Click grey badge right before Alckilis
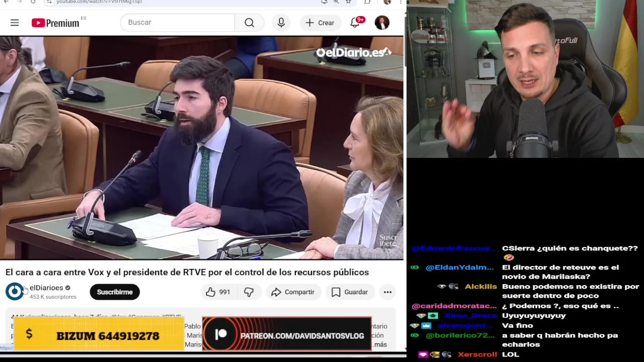 [453, 287]
